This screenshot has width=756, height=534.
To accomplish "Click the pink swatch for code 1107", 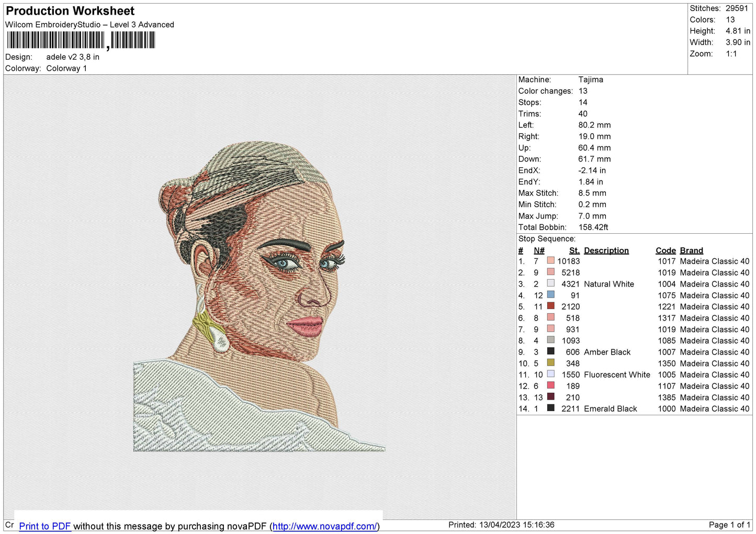I will pos(550,385).
